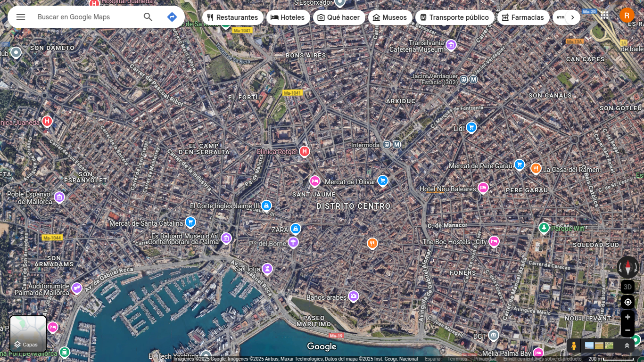
Task: Click the pink hotel marker near Sant Jaume
Action: [315, 181]
